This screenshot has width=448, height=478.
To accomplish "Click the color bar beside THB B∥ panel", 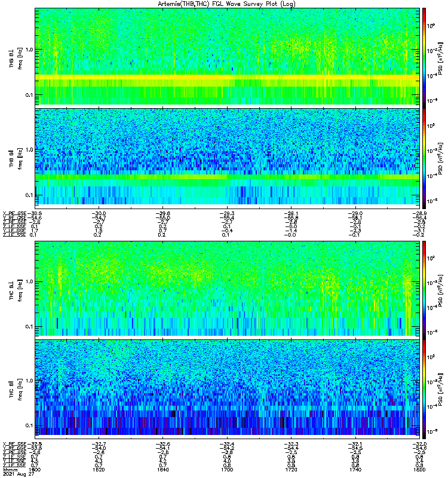I will point(424,157).
